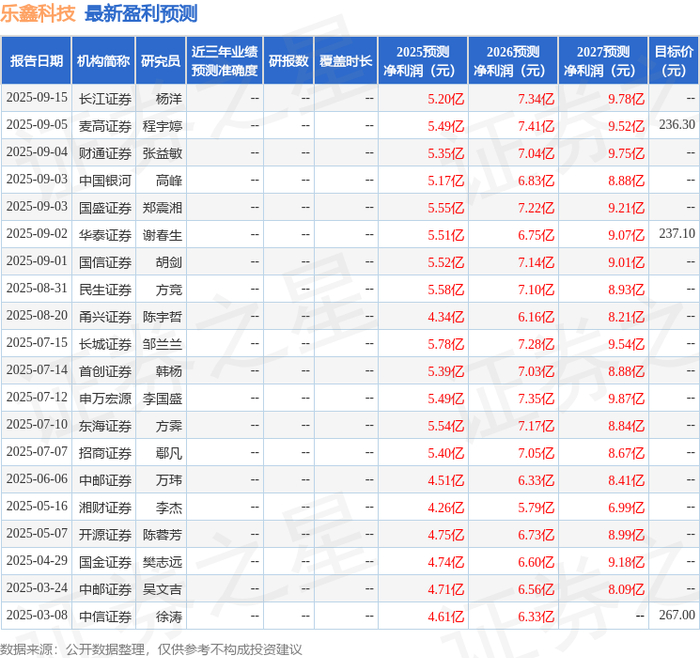Click the 6.99亿 forecast value
Screen dimensions: 700x658
pyautogui.click(x=626, y=507)
